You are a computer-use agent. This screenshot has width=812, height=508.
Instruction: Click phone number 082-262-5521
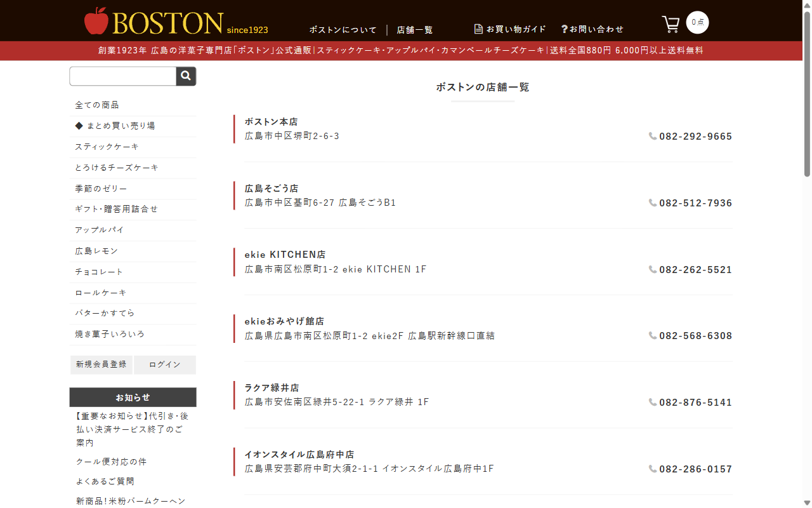pyautogui.click(x=695, y=270)
